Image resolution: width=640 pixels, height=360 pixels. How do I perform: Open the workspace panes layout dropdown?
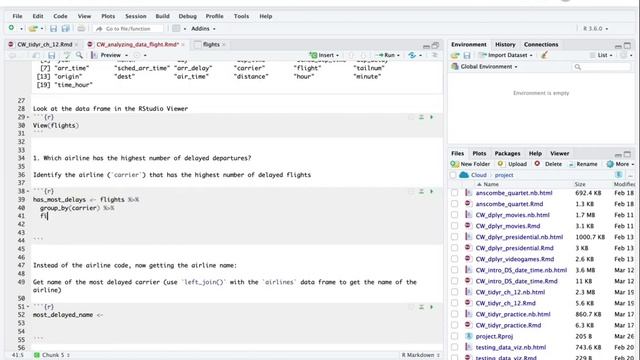179,29
